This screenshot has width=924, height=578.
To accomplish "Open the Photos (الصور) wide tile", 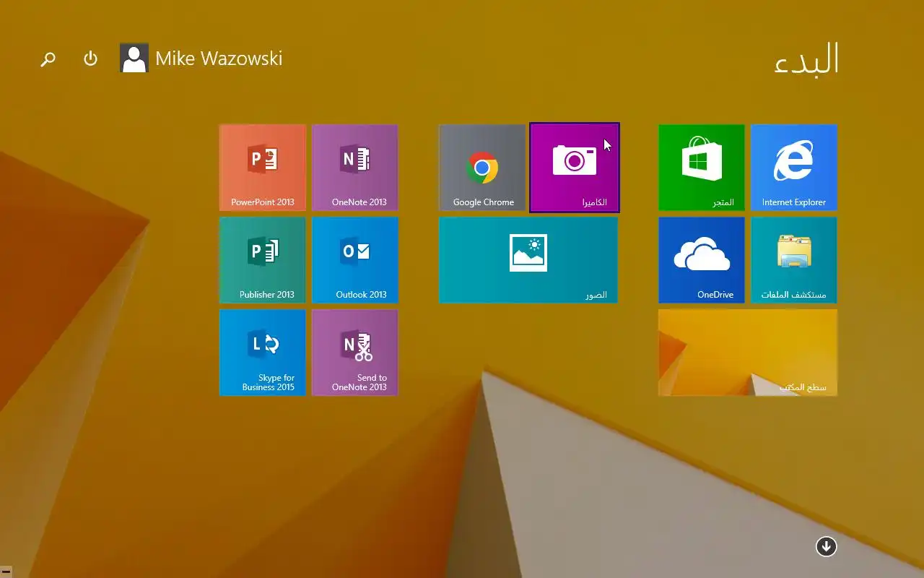I will [528, 260].
